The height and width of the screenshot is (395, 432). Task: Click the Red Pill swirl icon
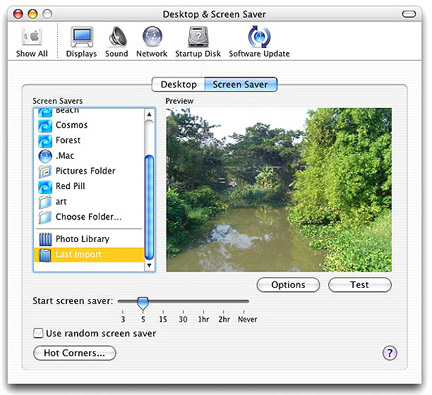[x=45, y=187]
